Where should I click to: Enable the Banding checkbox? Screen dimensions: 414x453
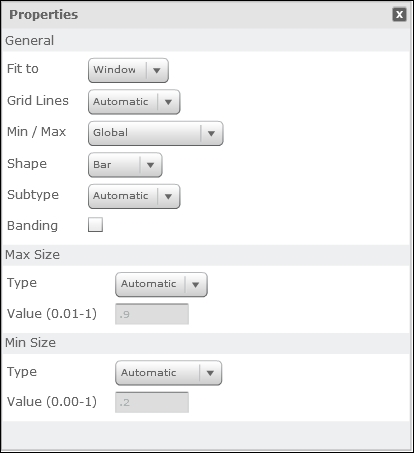[x=95, y=225]
